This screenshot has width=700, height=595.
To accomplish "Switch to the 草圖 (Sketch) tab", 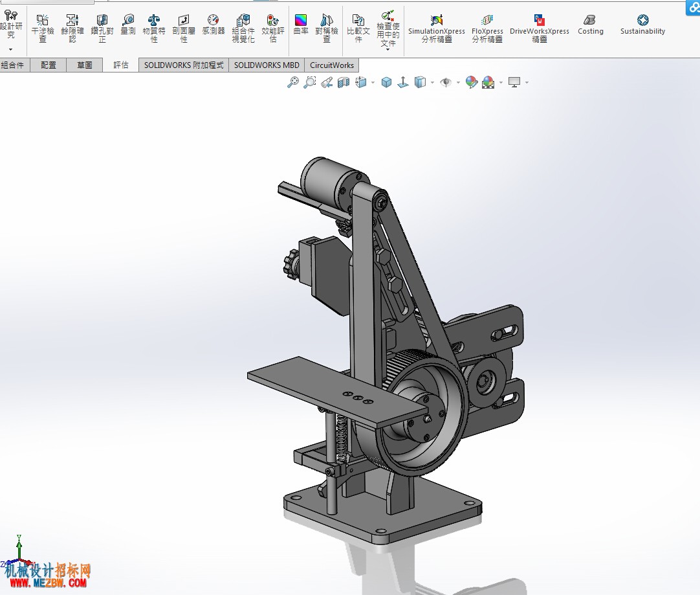I will point(84,65).
